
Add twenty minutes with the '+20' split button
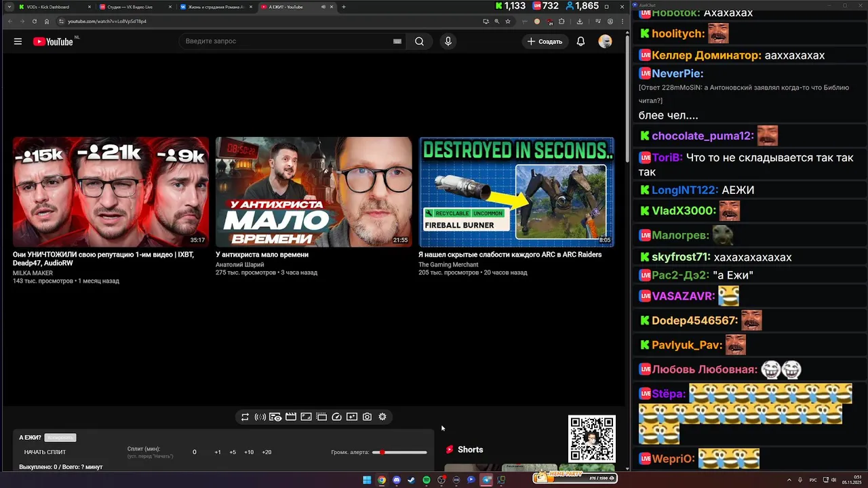tap(267, 452)
